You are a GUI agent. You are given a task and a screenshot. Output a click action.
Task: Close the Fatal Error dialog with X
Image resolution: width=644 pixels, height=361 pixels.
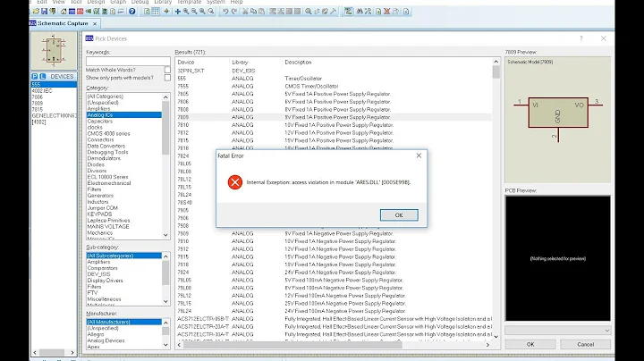[419, 155]
